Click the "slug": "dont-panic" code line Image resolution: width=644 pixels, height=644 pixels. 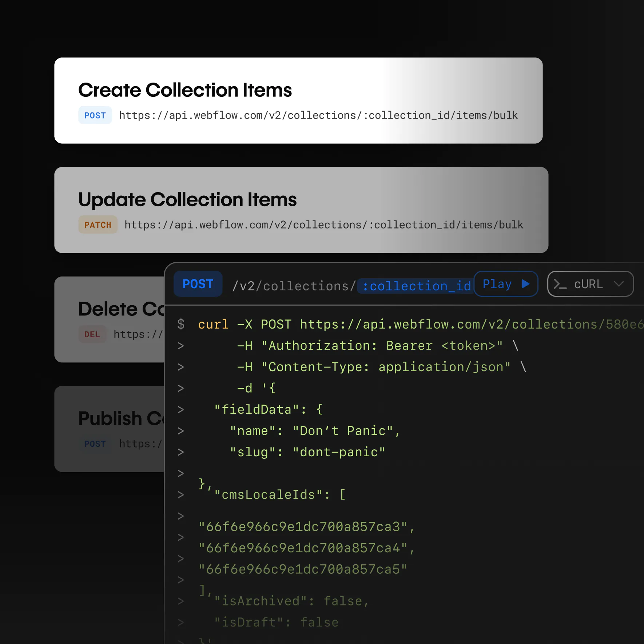(307, 452)
